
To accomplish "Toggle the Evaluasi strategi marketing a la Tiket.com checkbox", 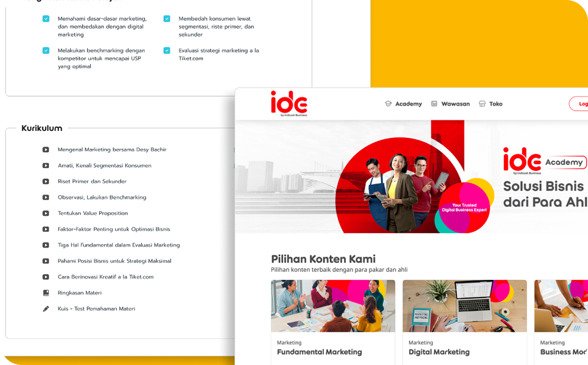I will coord(167,50).
